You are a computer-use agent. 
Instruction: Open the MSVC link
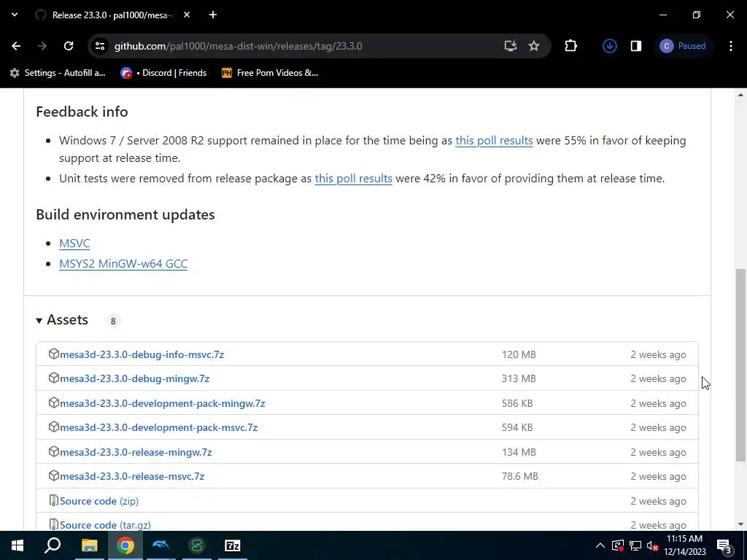pyautogui.click(x=74, y=243)
